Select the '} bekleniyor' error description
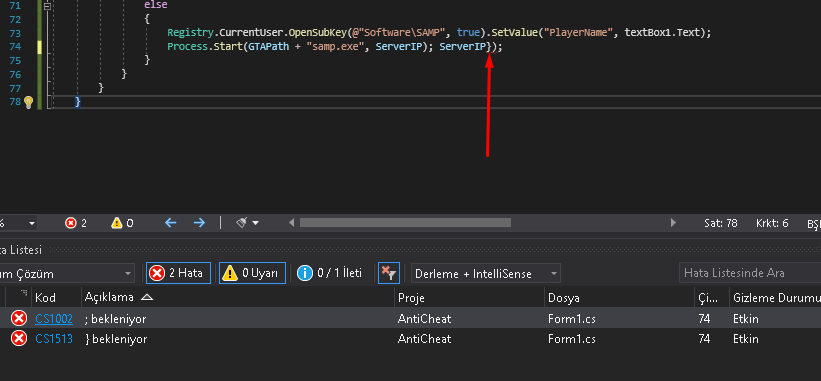Image resolution: width=821 pixels, height=381 pixels. coord(116,339)
